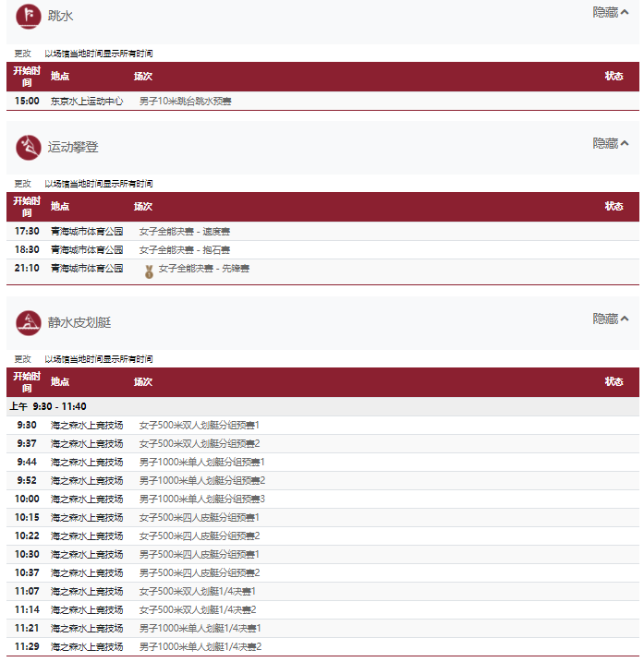The height and width of the screenshot is (662, 644).
Task: Select 女子500米双人划艇1/4决赛1
Action: click(x=198, y=592)
